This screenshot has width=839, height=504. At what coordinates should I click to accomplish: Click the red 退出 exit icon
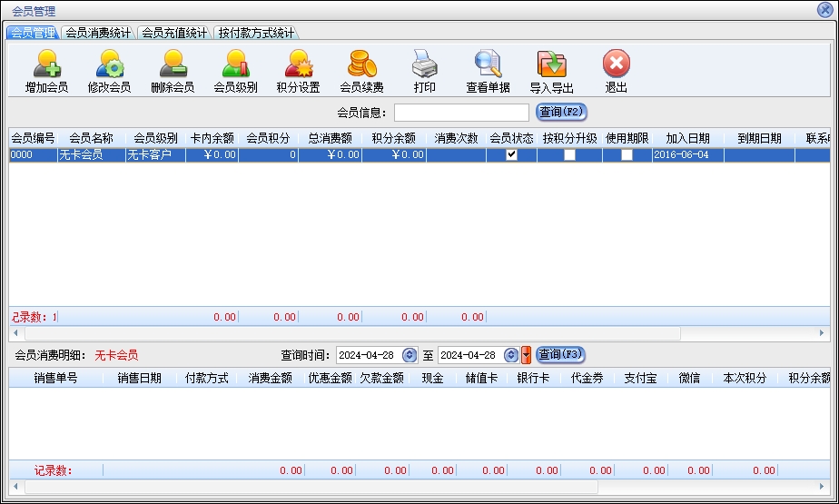coord(616,65)
